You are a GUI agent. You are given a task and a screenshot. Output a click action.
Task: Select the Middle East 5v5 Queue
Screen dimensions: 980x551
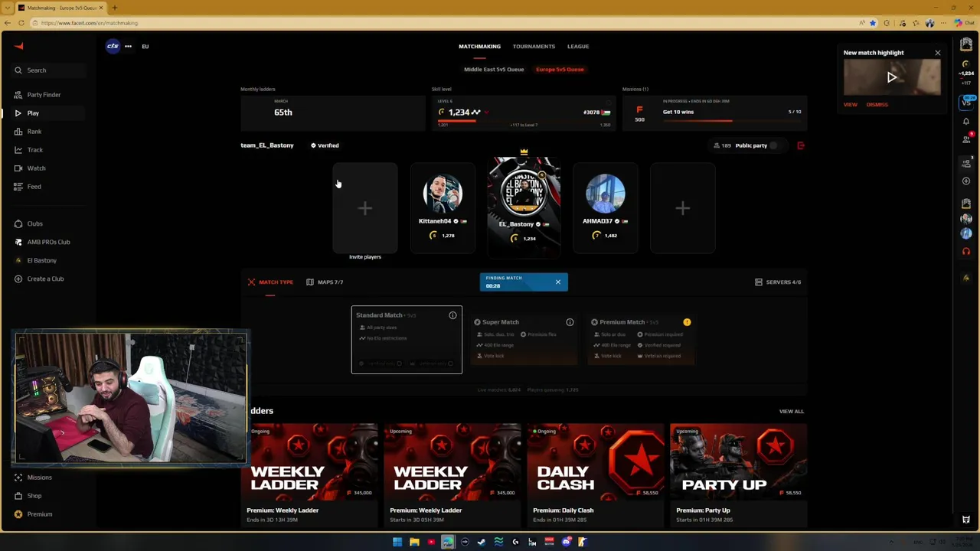point(494,70)
